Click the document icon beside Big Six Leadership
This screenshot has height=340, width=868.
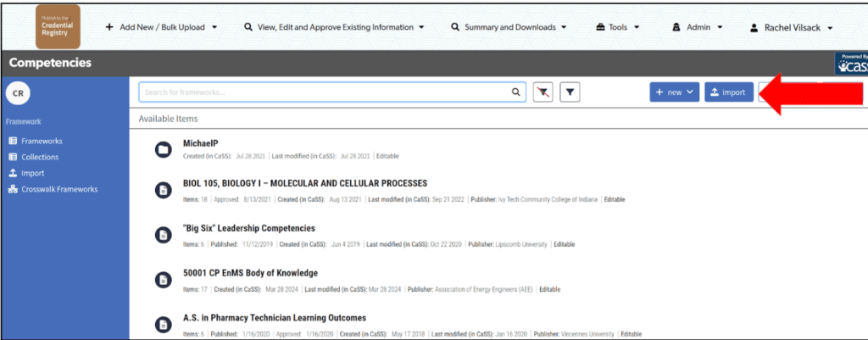pyautogui.click(x=163, y=235)
